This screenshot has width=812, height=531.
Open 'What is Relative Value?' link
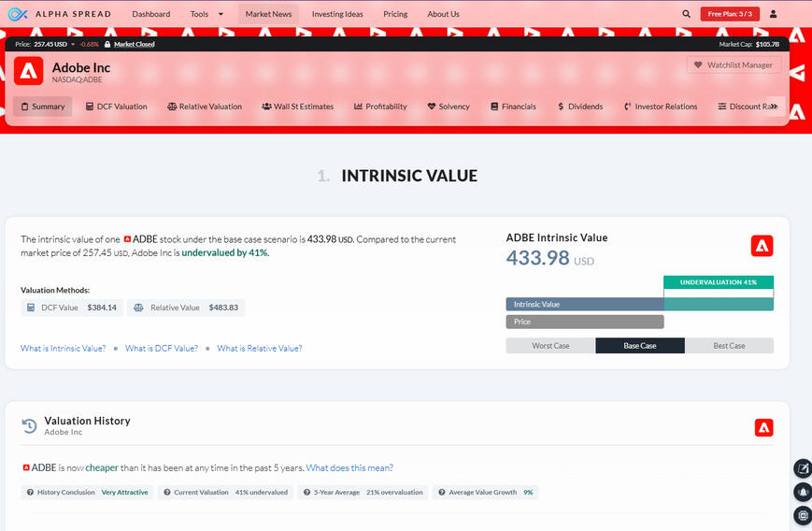pyautogui.click(x=260, y=349)
